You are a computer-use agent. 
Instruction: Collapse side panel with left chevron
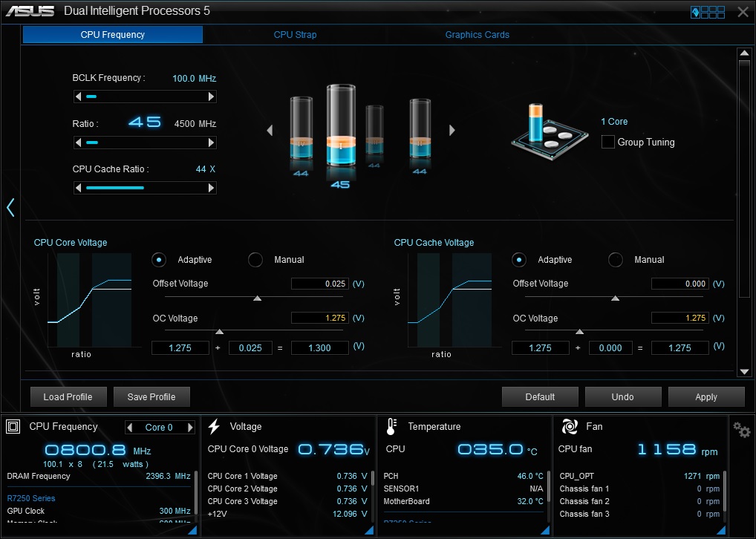[10, 207]
